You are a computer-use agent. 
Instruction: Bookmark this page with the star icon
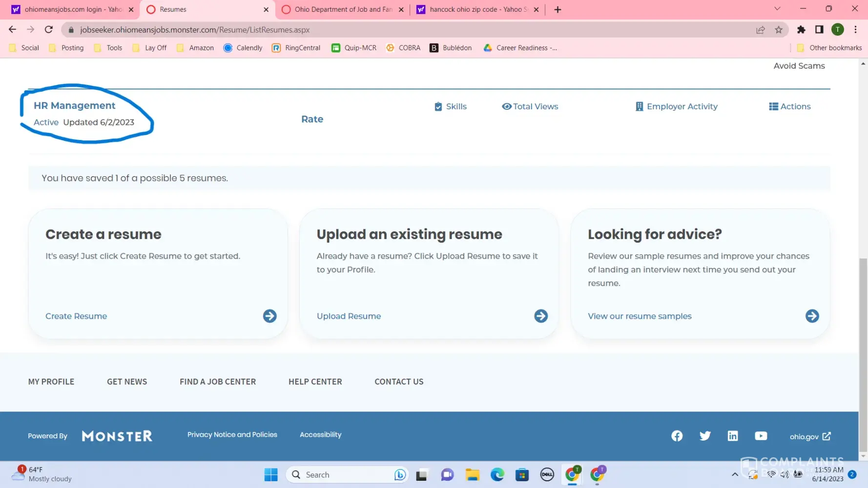click(x=779, y=30)
